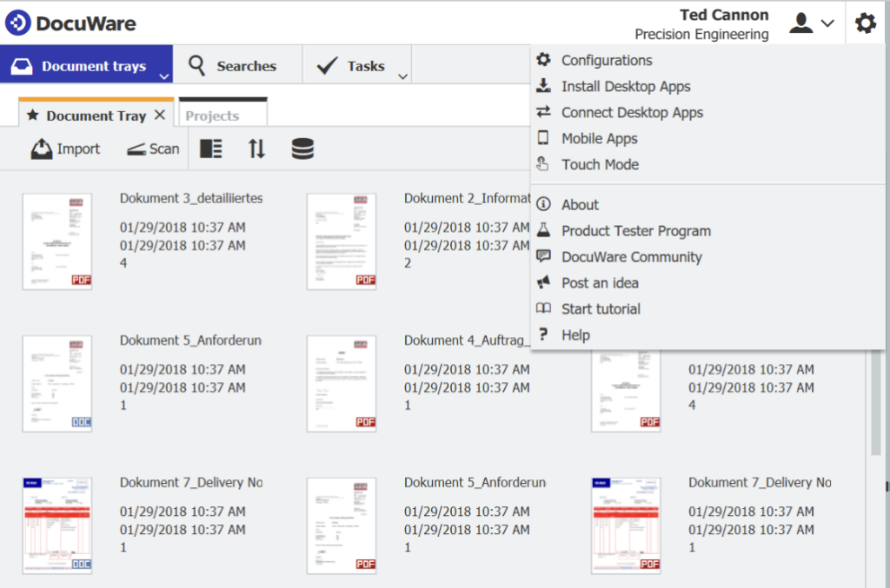Choose Post an idea

[707, 283]
